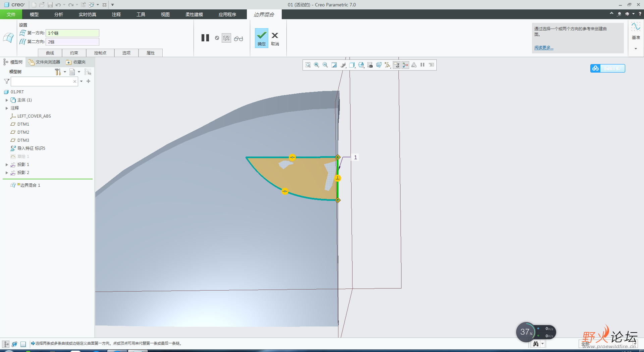Click the Zoom Out magnifier icon
The image size is (644, 352).
pos(325,65)
